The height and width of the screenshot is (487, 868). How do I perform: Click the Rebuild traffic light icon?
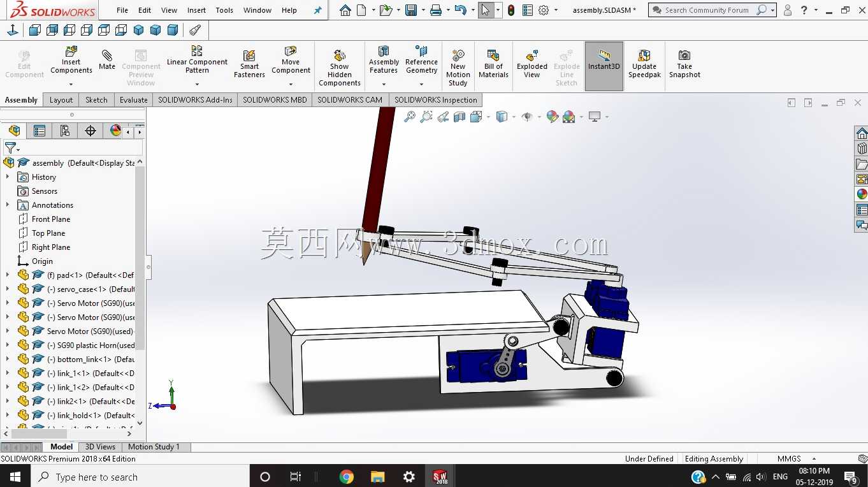pos(511,10)
